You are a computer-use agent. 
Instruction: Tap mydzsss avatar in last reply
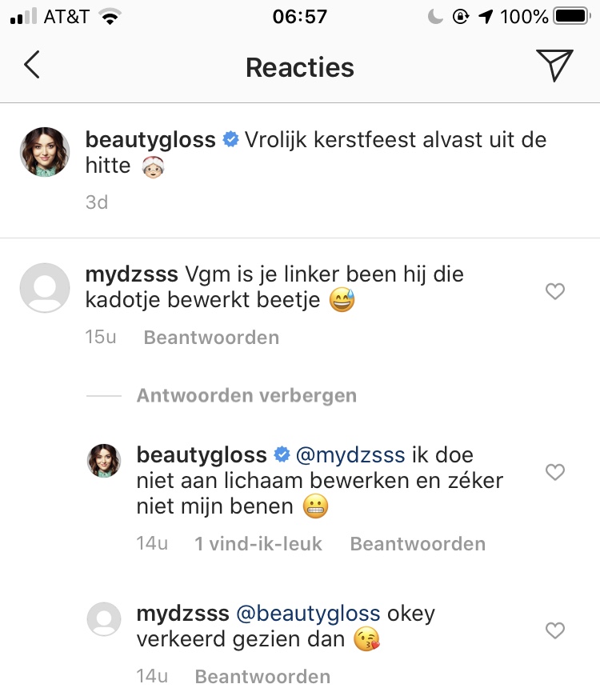[x=103, y=620]
